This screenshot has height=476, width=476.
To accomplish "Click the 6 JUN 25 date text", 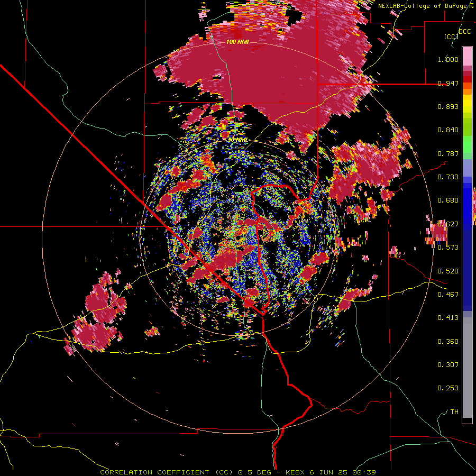I will 329,472.
